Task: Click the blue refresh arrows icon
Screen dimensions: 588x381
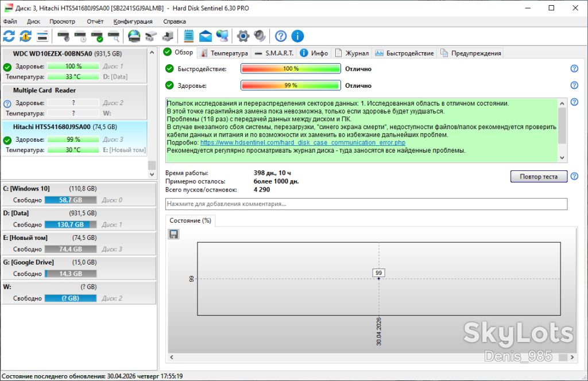Action: tap(9, 36)
